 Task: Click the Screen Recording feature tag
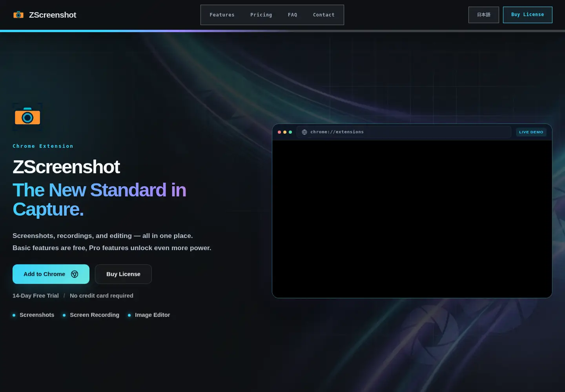tap(91, 315)
